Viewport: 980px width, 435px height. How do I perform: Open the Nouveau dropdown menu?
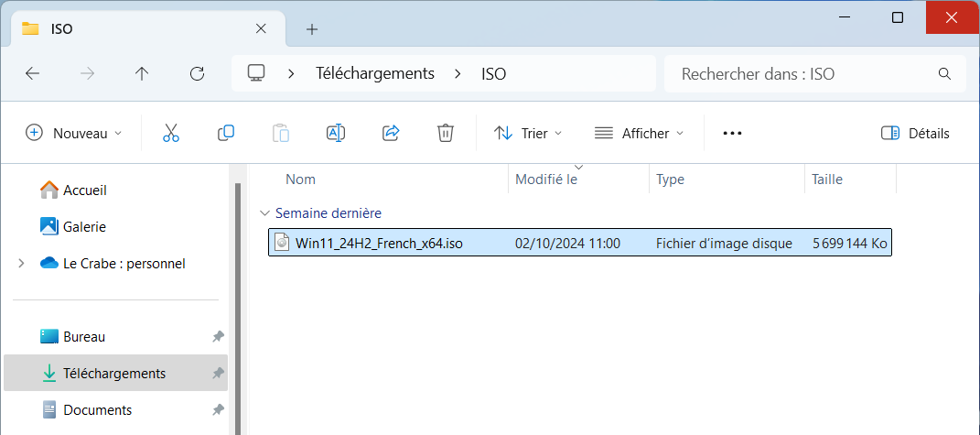[x=74, y=134]
